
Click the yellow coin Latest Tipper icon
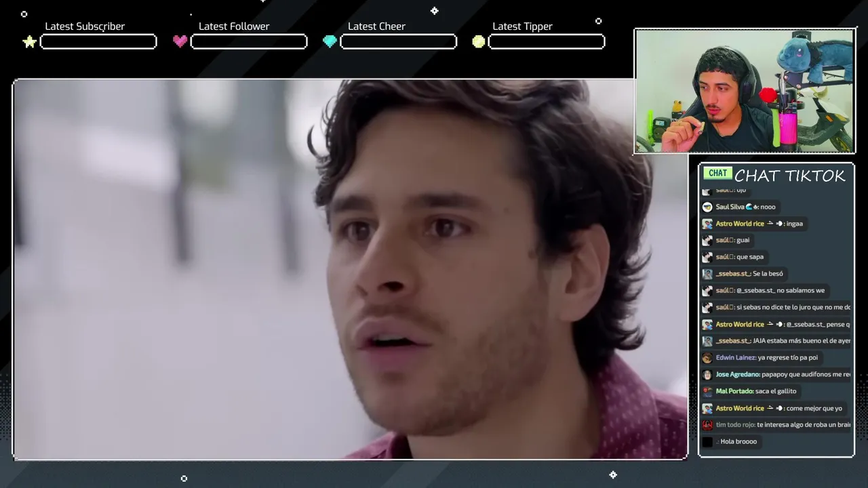point(479,41)
